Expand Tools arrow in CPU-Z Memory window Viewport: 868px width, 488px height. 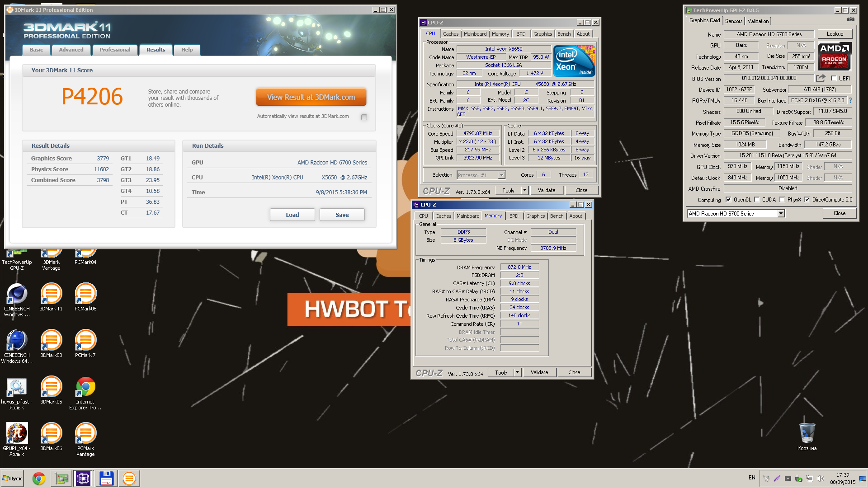point(517,372)
